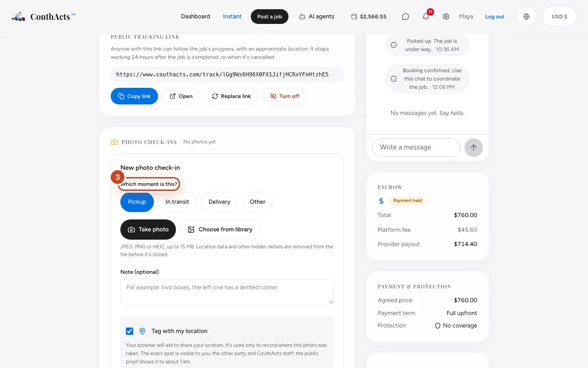Image resolution: width=588 pixels, height=368 pixels.
Task: Click the dollar sign icon in Escrow
Action: pos(381,201)
